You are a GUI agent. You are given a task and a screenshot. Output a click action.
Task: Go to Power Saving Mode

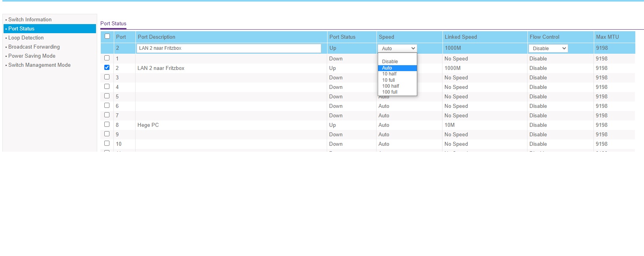[32, 56]
